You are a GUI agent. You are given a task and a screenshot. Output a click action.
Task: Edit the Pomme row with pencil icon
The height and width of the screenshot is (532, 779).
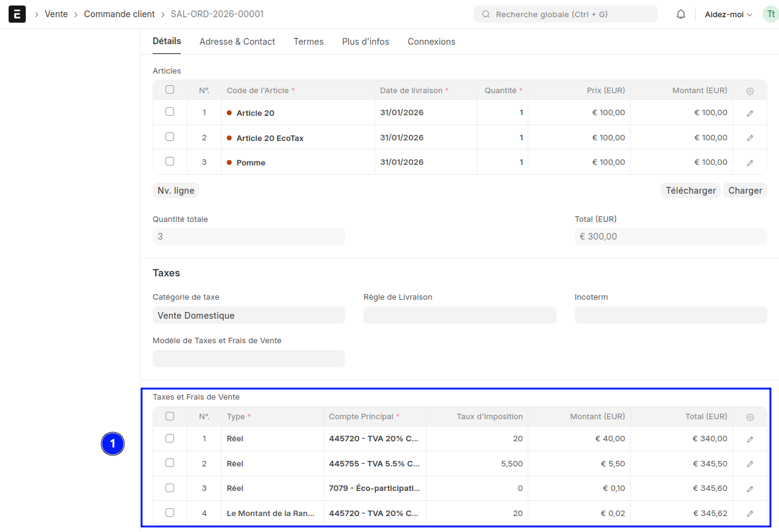(750, 163)
